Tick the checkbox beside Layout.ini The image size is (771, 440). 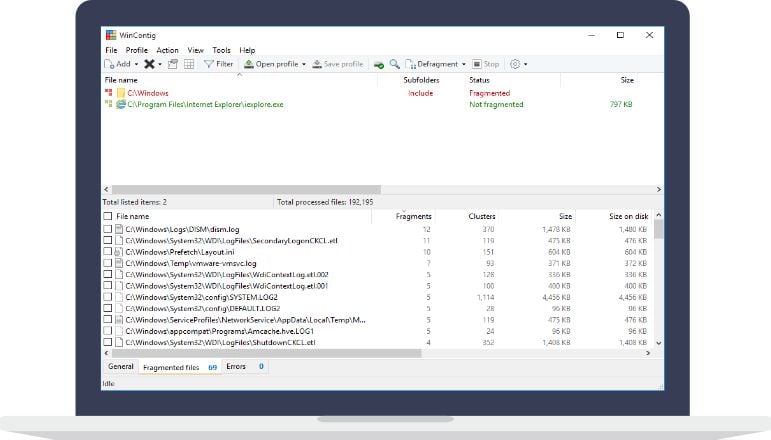108,252
